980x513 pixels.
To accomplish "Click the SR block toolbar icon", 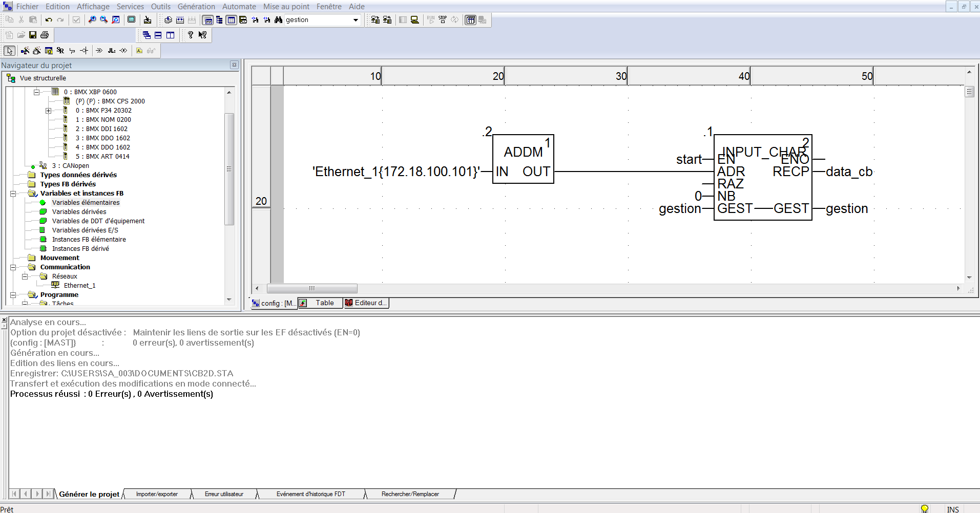I will [x=60, y=51].
